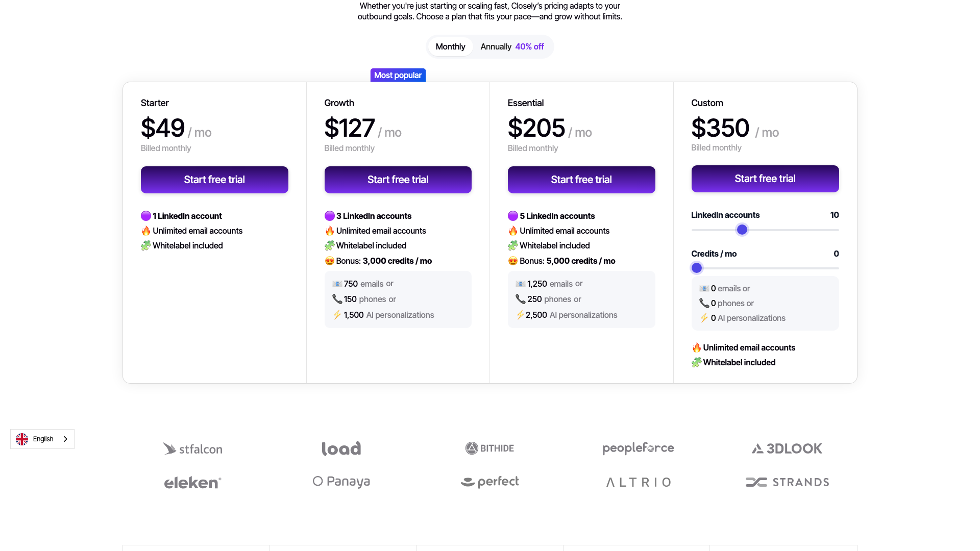Viewport: 980px width, 551px height.
Task: Click the lightning icon next to 2,500 AI personalizations
Action: click(520, 315)
